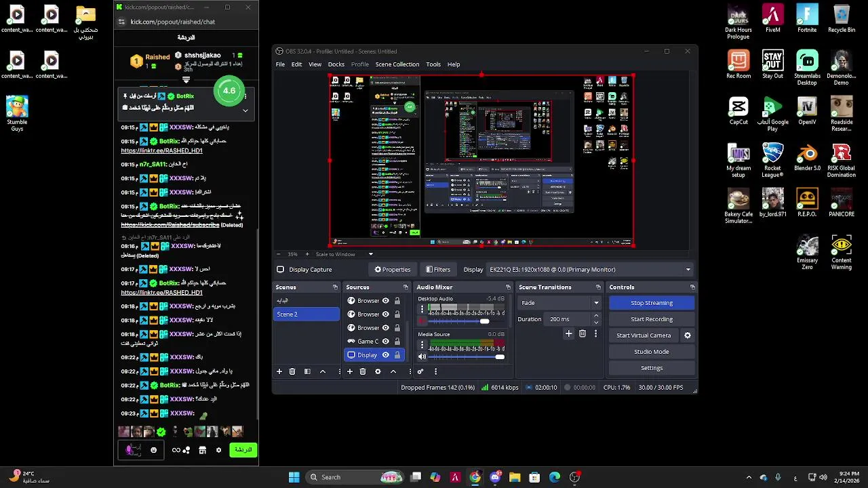This screenshot has width=868, height=488.
Task: Click Start Recording in Controls
Action: 652,319
